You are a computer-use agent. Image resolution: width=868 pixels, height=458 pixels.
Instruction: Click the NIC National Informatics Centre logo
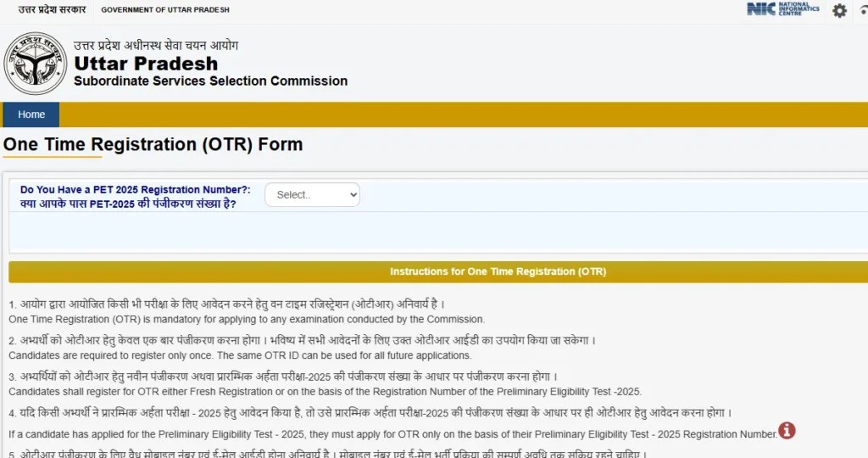[782, 8]
